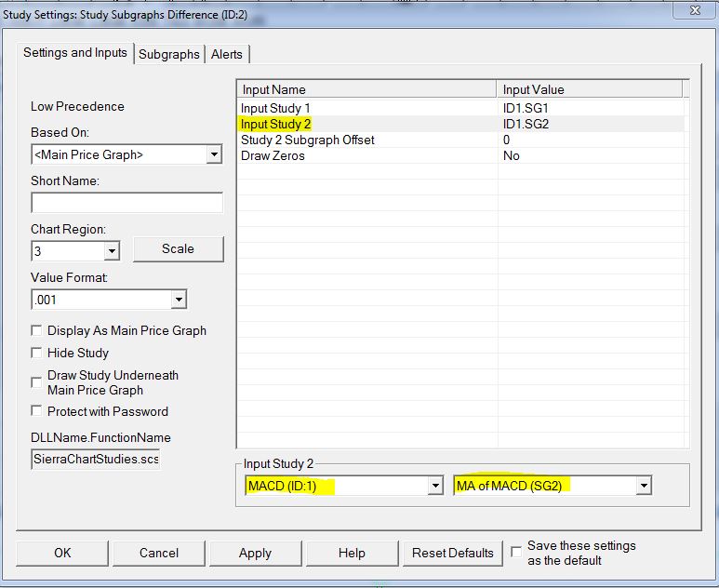Check Protect with Password

point(36,411)
